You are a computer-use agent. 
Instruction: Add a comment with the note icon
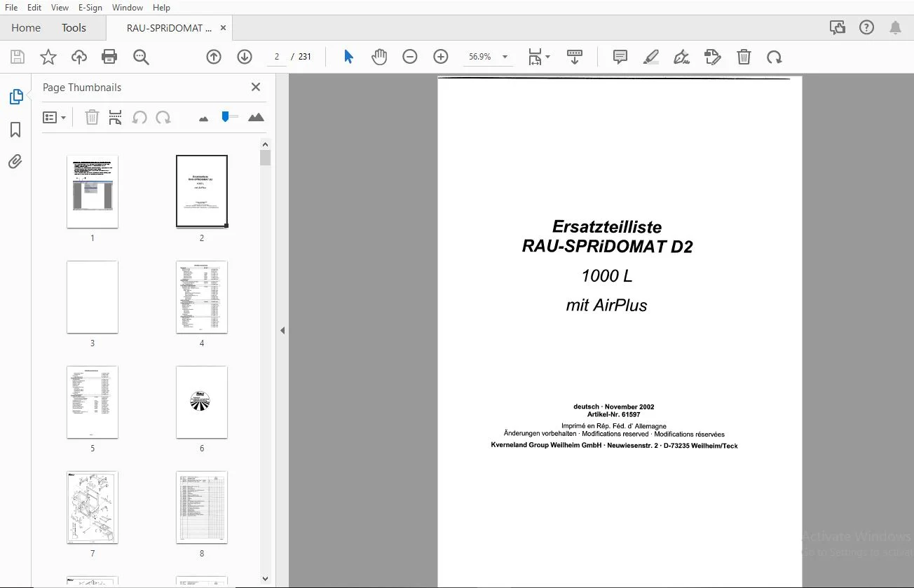pyautogui.click(x=620, y=57)
